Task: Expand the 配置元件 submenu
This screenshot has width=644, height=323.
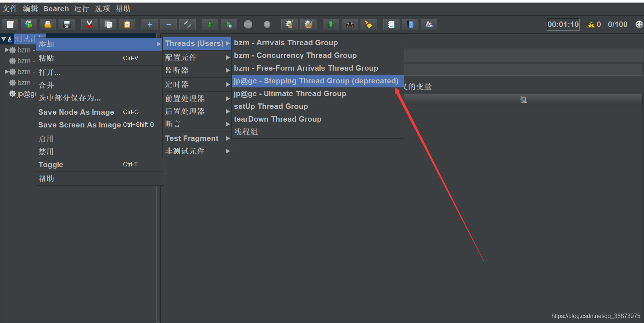Action: tap(197, 57)
